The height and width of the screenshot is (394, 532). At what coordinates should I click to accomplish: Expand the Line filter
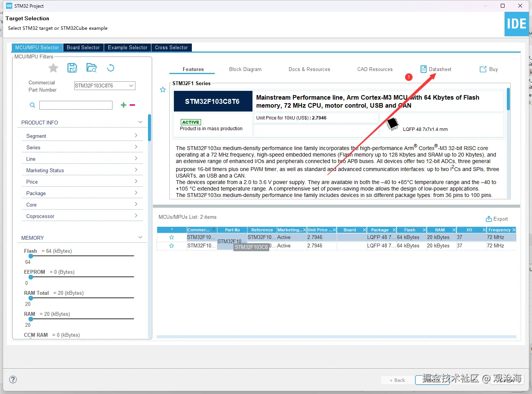coord(82,159)
